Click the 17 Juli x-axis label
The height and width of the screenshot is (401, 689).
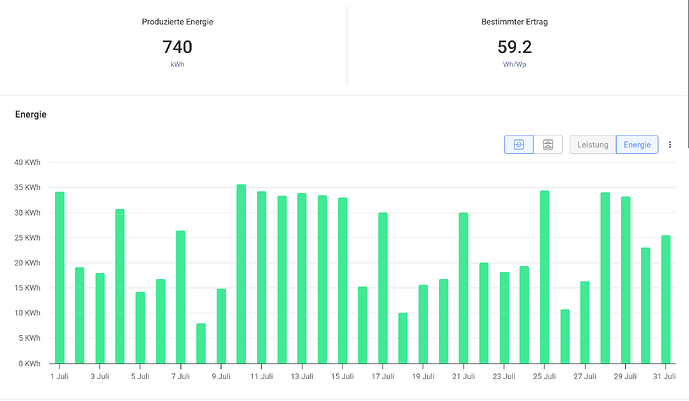click(x=383, y=376)
